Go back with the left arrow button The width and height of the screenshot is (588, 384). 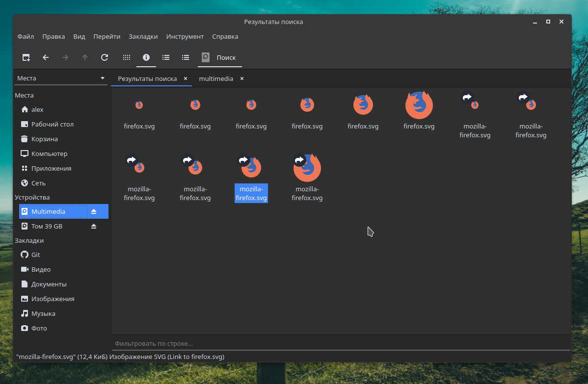45,57
